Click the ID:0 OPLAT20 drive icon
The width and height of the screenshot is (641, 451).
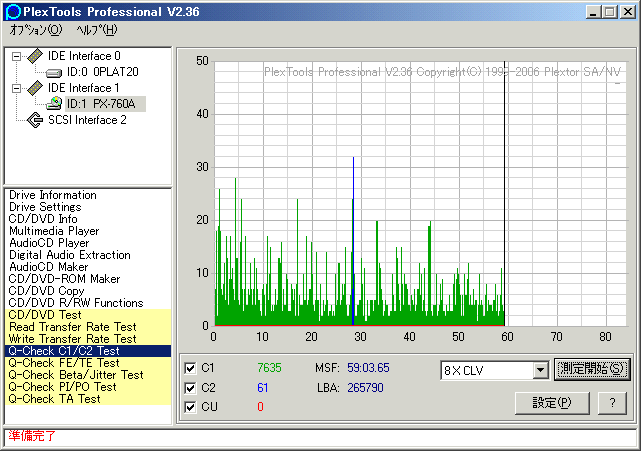pyautogui.click(x=53, y=72)
